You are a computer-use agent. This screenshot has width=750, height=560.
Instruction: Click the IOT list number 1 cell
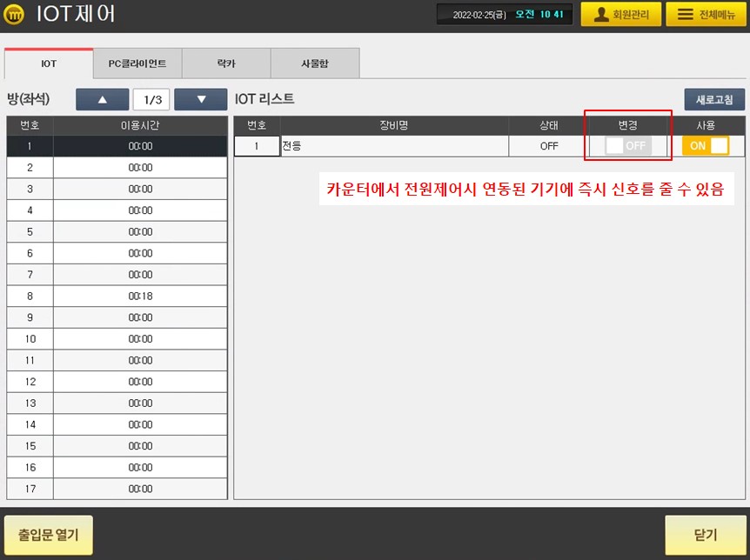(257, 146)
